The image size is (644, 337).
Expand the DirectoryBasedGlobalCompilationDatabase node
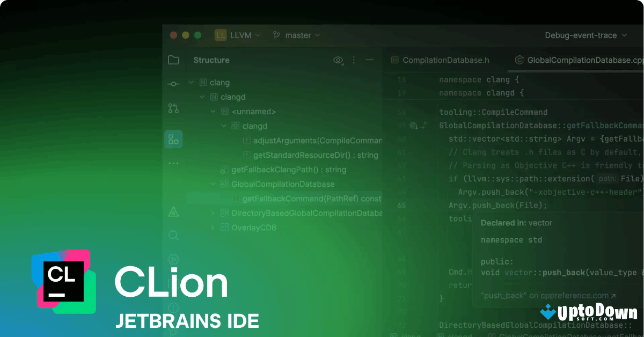[x=214, y=213]
